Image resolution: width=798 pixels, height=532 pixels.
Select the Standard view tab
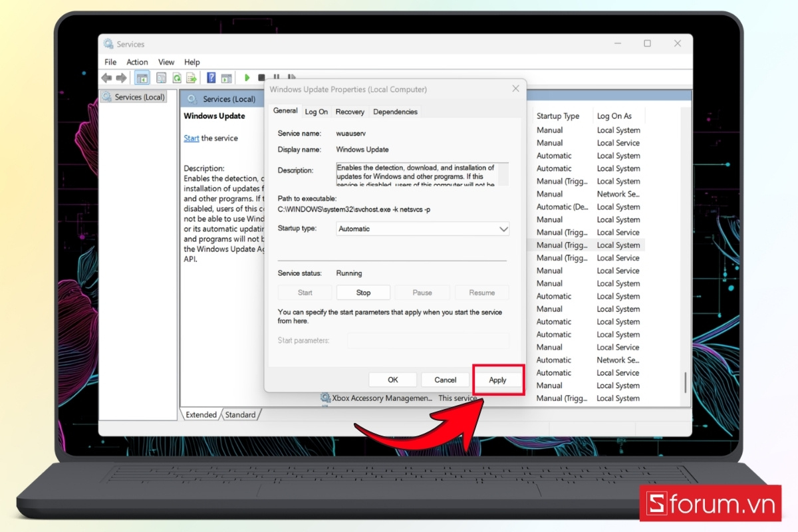(x=240, y=415)
